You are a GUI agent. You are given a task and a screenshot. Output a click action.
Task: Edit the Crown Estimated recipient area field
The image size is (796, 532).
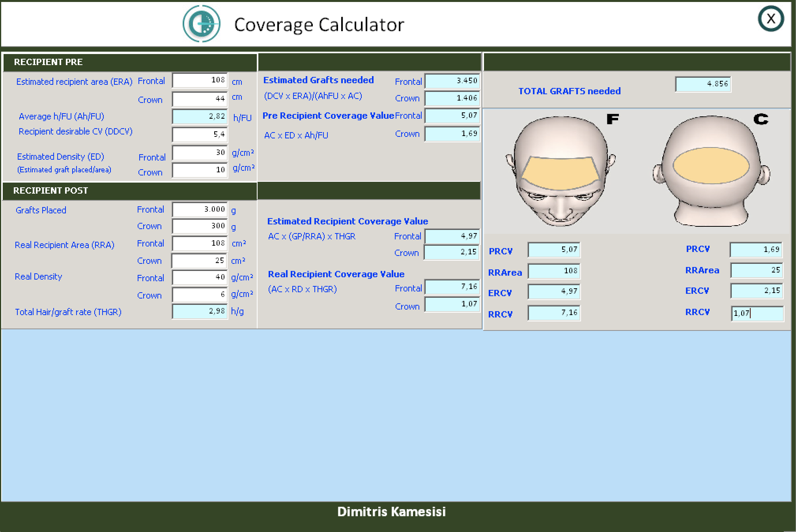point(200,99)
